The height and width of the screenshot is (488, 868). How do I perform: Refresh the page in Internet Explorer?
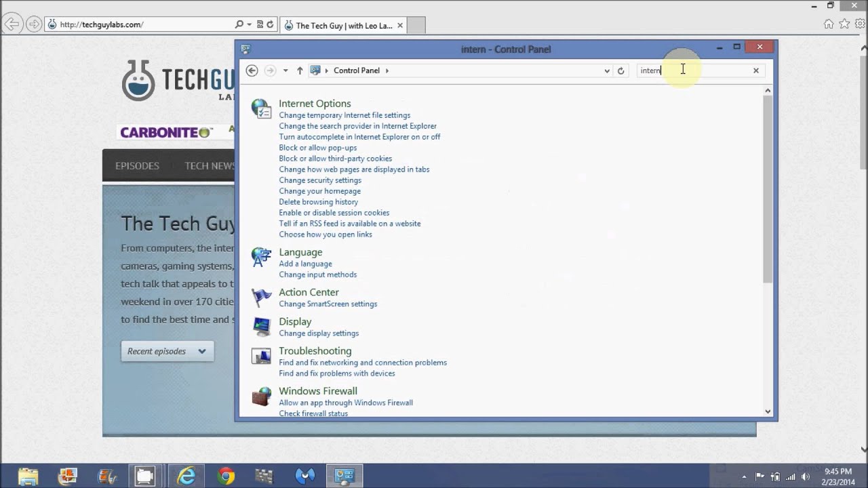pyautogui.click(x=270, y=24)
